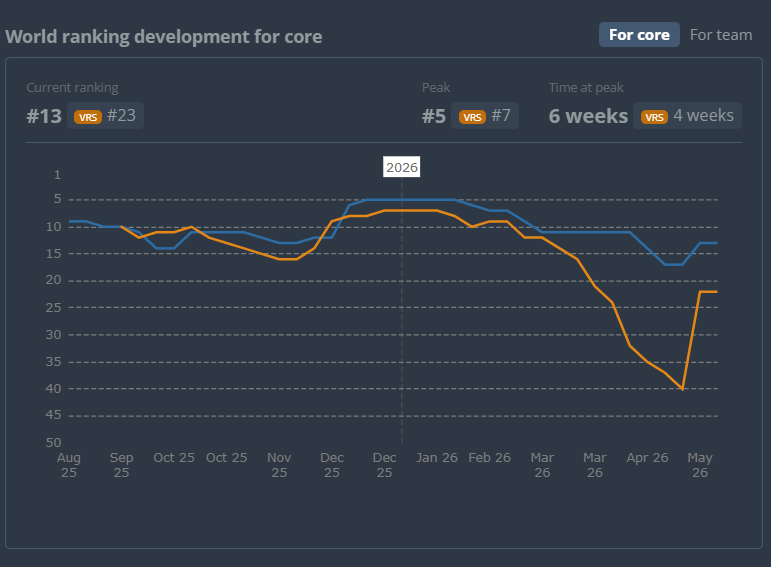Image resolution: width=771 pixels, height=567 pixels.
Task: Click the blue line's end at May 26
Action: [717, 243]
